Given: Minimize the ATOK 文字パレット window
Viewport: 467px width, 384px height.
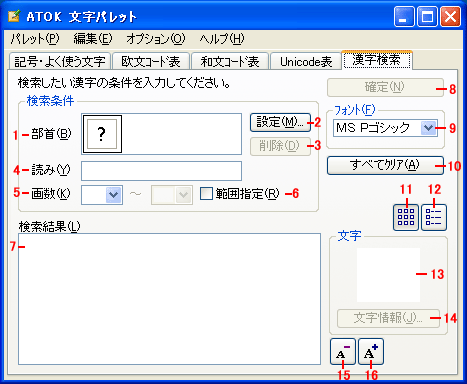Looking at the screenshot, I should [x=404, y=16].
